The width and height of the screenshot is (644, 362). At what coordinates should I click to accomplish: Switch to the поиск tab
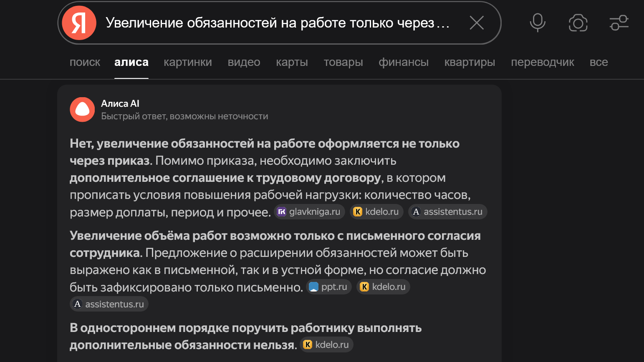[x=85, y=62]
